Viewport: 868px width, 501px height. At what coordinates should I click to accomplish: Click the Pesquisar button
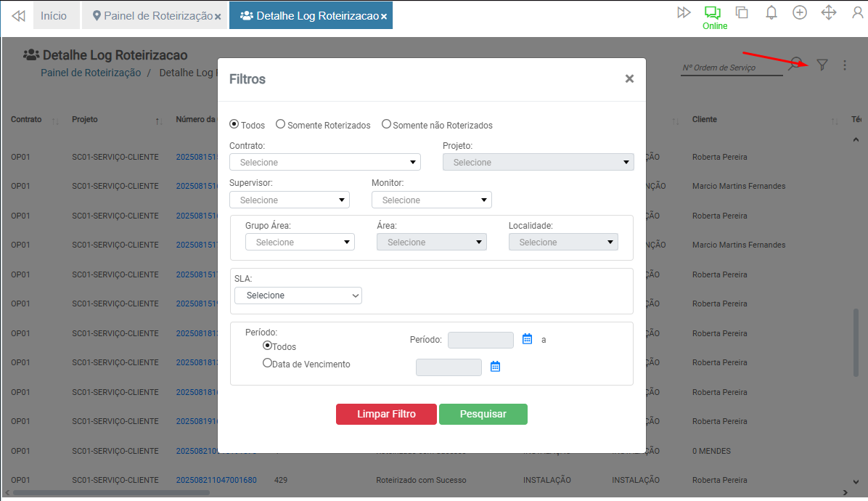pos(483,414)
